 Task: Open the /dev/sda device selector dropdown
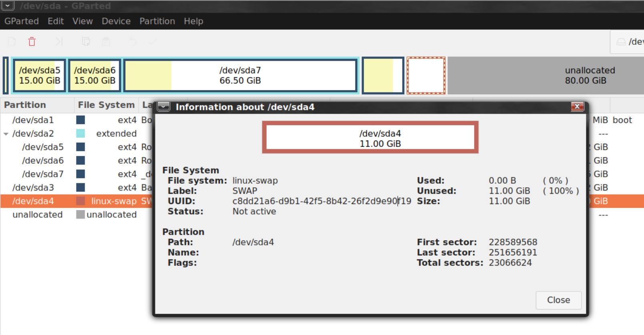tap(629, 42)
